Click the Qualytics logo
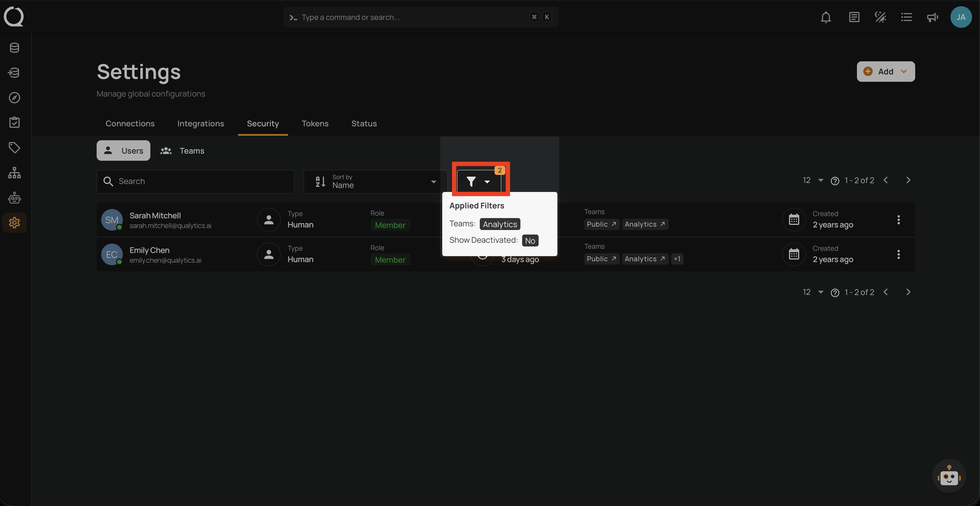Image resolution: width=980 pixels, height=506 pixels. pyautogui.click(x=14, y=17)
